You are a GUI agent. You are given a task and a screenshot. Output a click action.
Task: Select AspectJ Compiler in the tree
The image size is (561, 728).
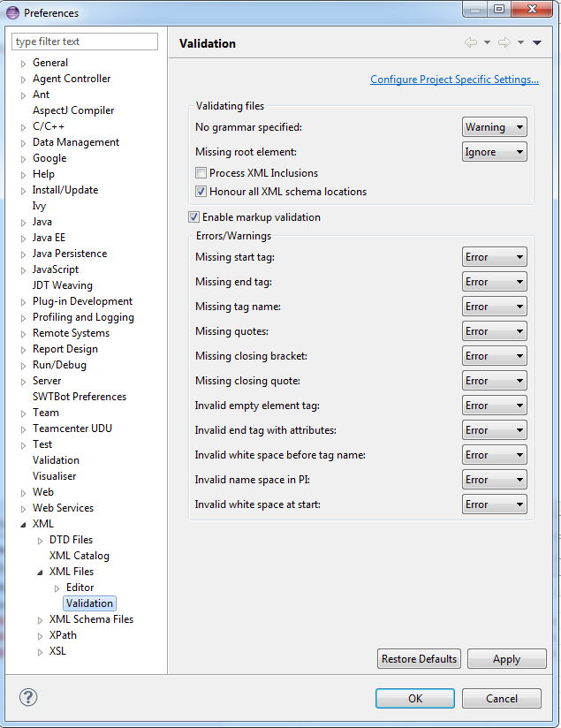[x=73, y=110]
